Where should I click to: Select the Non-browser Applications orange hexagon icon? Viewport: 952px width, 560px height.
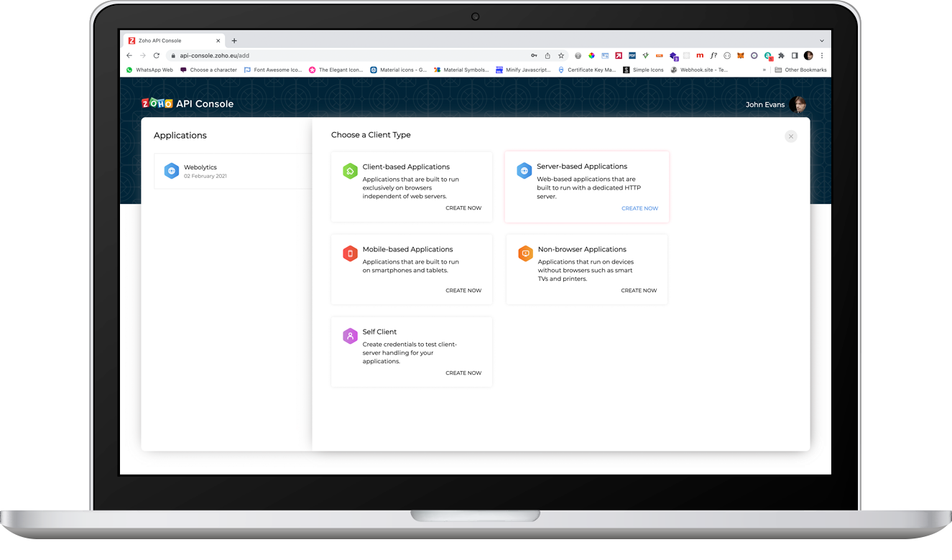tap(524, 253)
